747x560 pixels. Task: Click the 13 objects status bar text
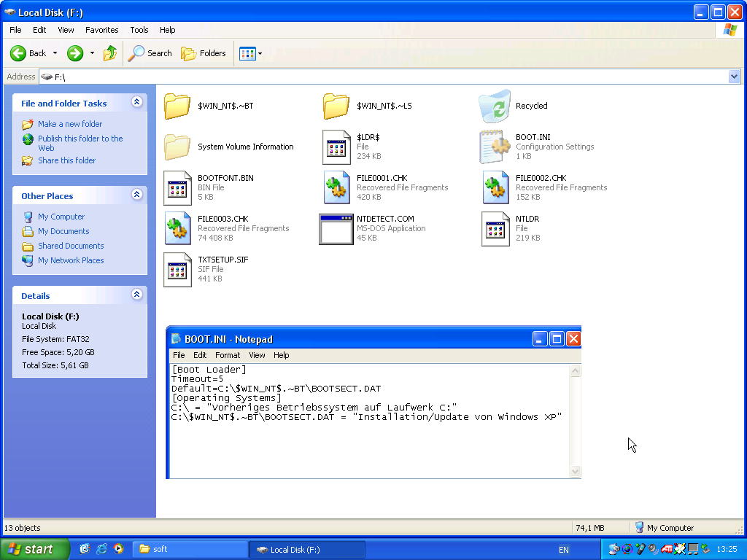tap(23, 528)
